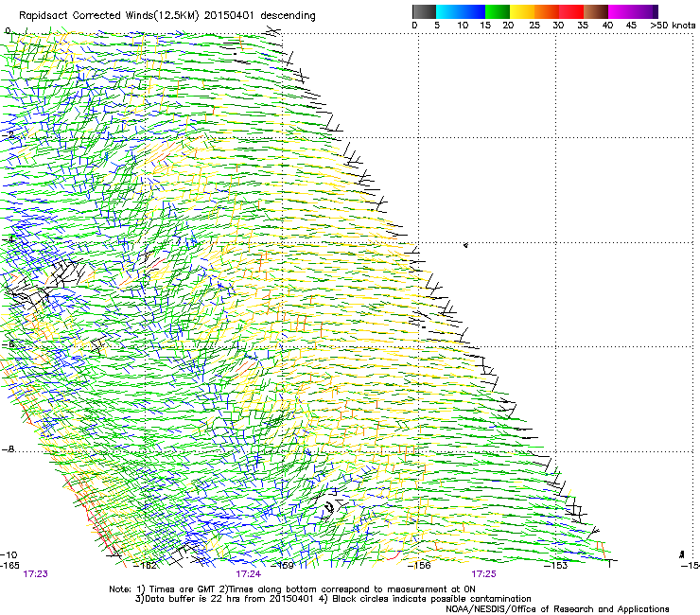Viewport: 700px width, 615px height.
Task: Click the gray 0-5 knots legend swatch
Action: (x=424, y=11)
